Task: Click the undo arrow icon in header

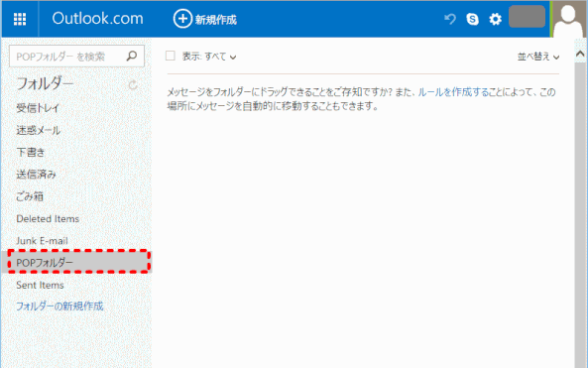Action: (x=450, y=19)
